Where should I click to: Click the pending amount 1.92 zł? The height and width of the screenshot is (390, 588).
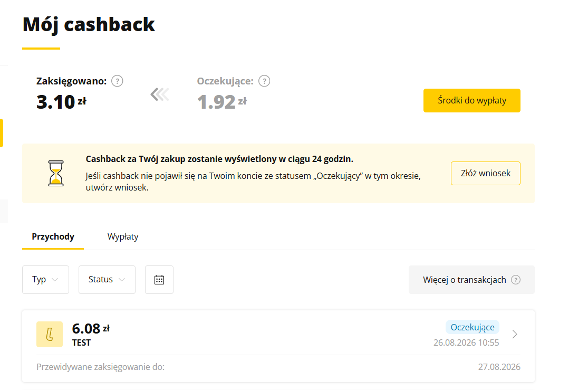point(221,102)
